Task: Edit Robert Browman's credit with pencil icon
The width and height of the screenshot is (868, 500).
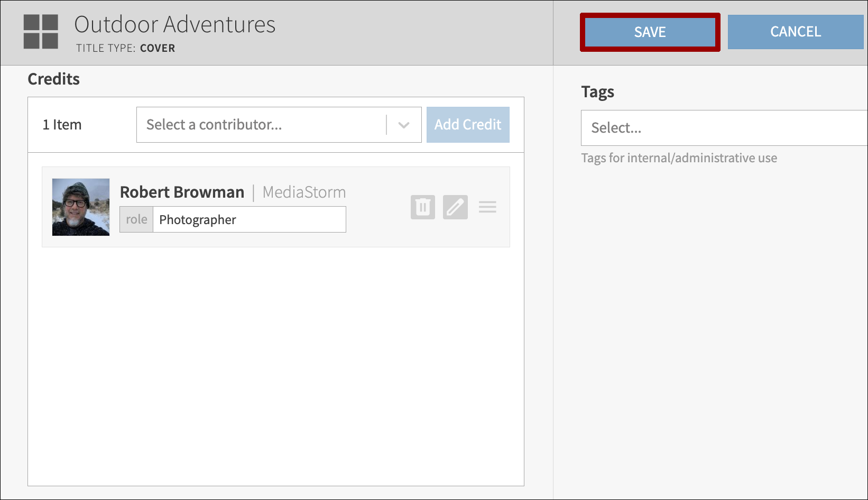Action: 455,207
